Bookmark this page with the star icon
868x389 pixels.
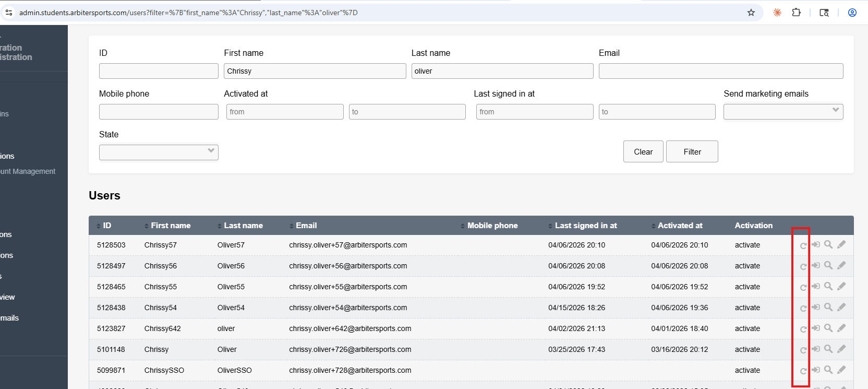pos(751,13)
